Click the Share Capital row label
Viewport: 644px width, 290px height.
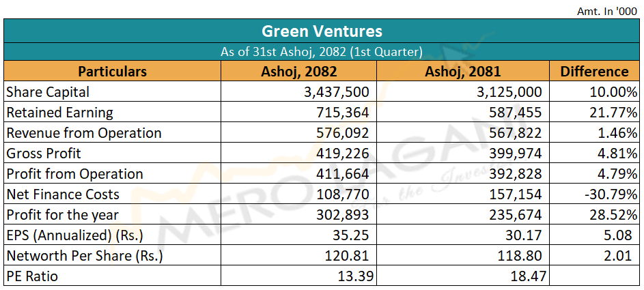(48, 92)
